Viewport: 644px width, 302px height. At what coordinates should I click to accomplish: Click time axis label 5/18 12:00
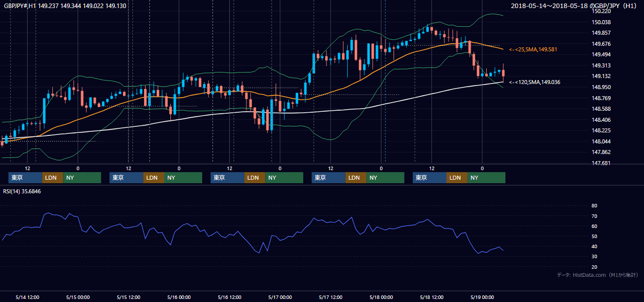(432, 297)
